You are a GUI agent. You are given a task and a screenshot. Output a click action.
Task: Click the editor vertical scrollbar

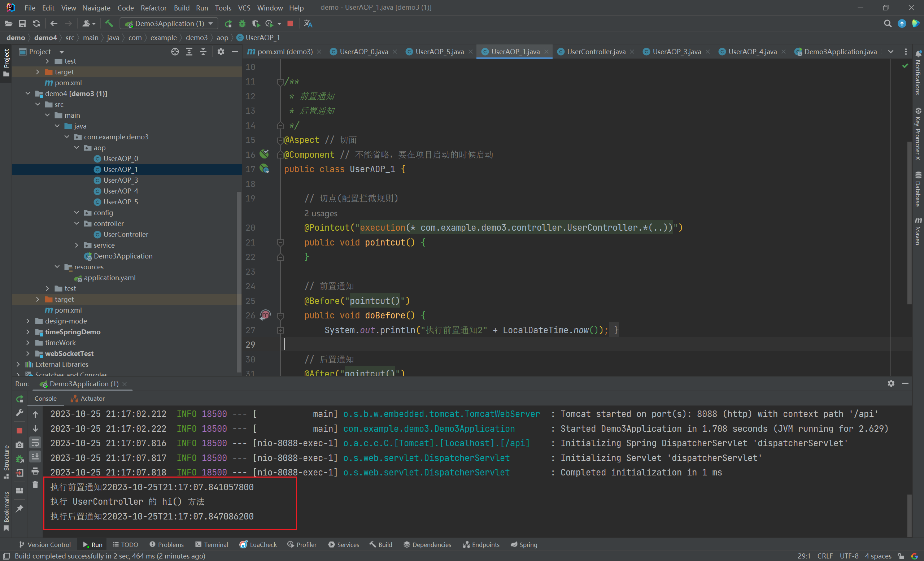909,223
